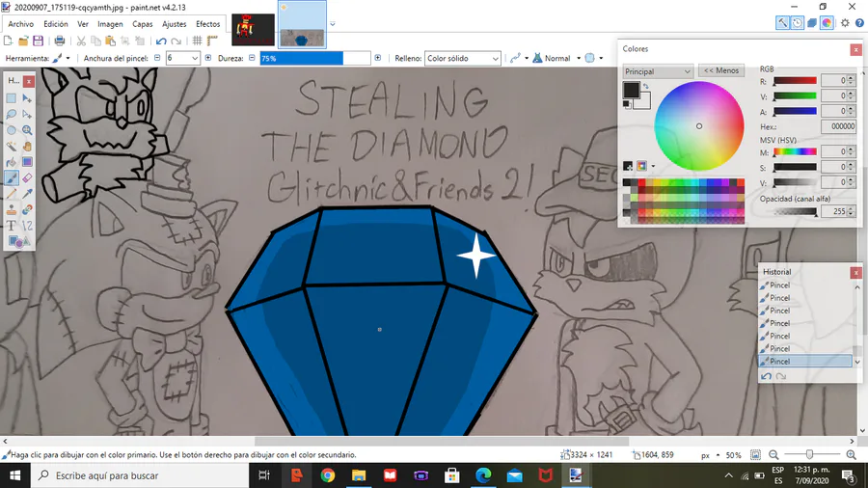Zoom out using status bar magnifier
The image size is (868, 488).
(773, 455)
